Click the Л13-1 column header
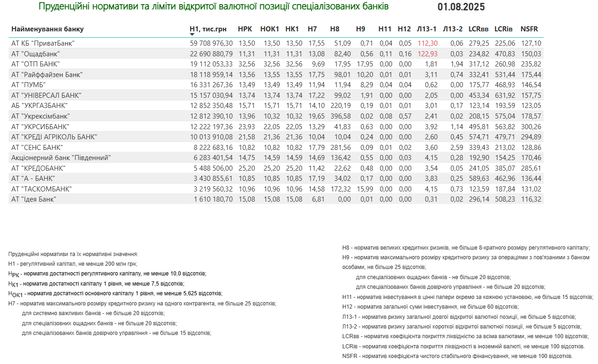Image resolution: width=598 pixels, height=364 pixels. [x=426, y=29]
